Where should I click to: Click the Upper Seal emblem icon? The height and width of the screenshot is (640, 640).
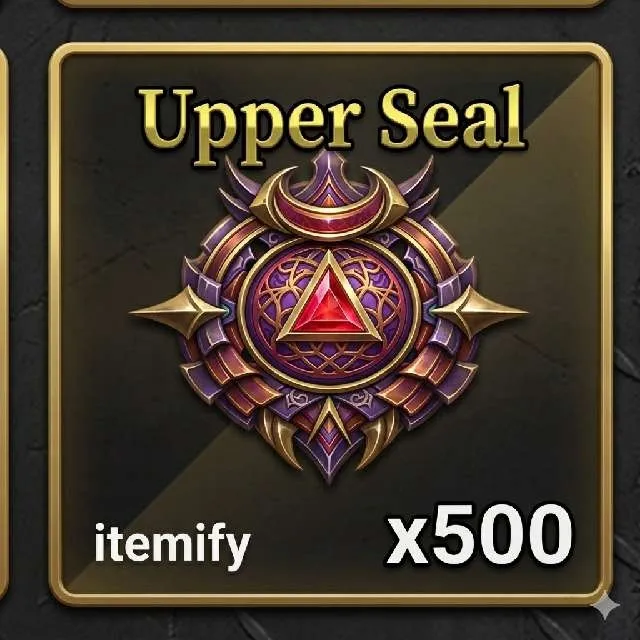click(329, 316)
